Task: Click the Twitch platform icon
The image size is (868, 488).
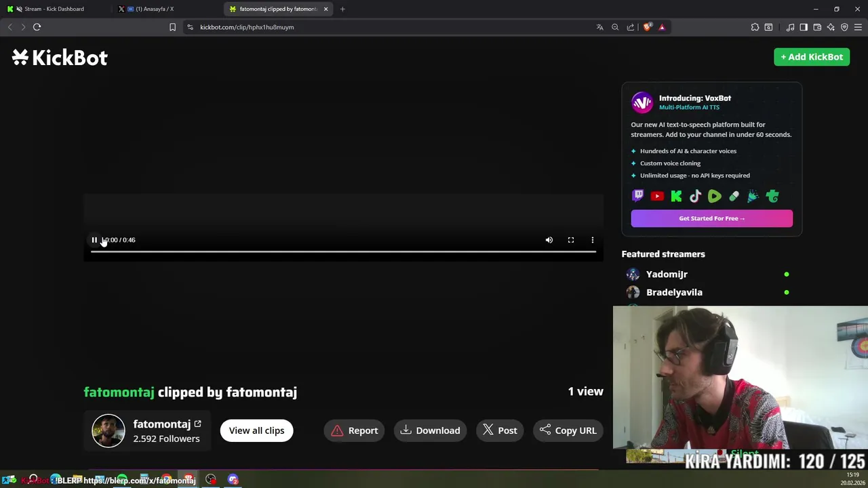Action: coord(638,197)
